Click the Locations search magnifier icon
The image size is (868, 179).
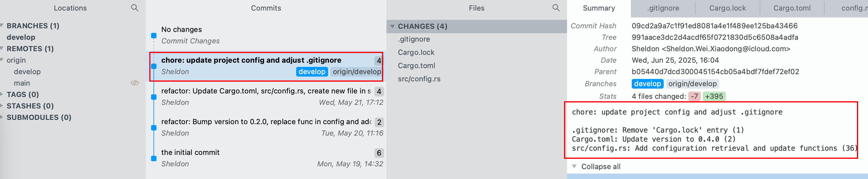point(135,8)
